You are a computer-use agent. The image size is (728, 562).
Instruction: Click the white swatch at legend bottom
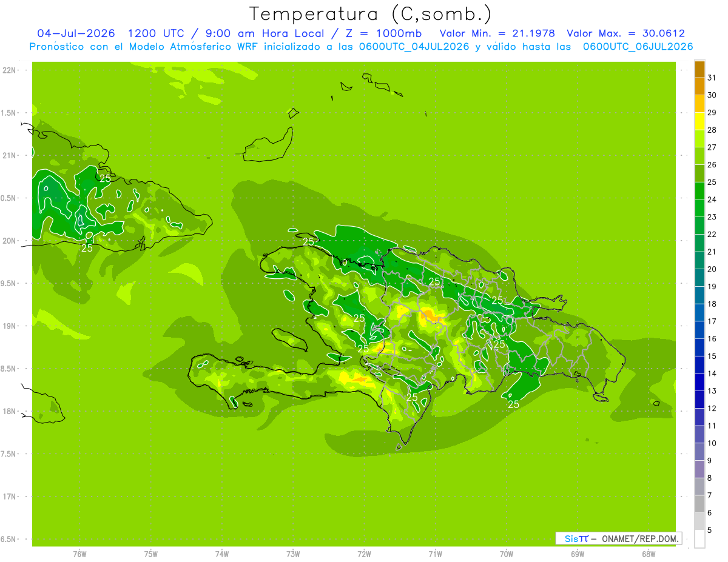(x=699, y=539)
